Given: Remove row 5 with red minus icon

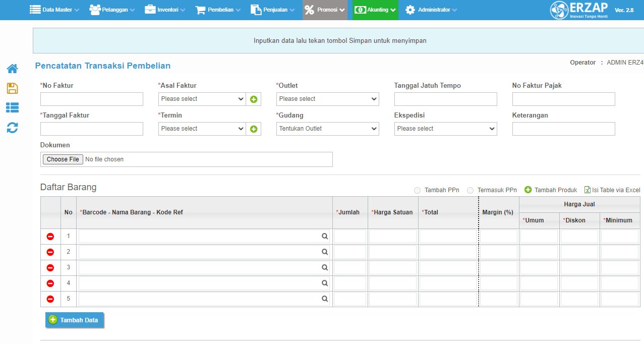Looking at the screenshot, I should (x=50, y=299).
